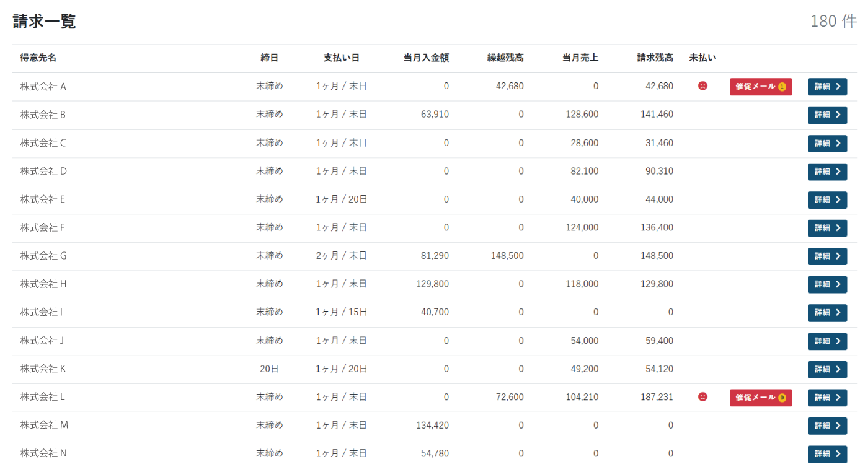Click the 54,780 deposit amount for 株式会社 N

tap(435, 453)
